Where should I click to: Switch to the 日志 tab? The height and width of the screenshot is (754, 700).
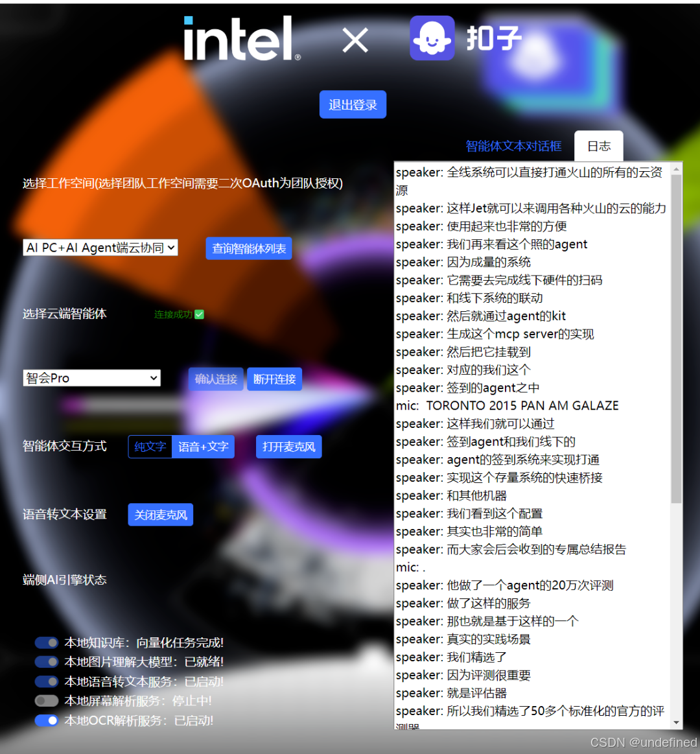coord(599,146)
